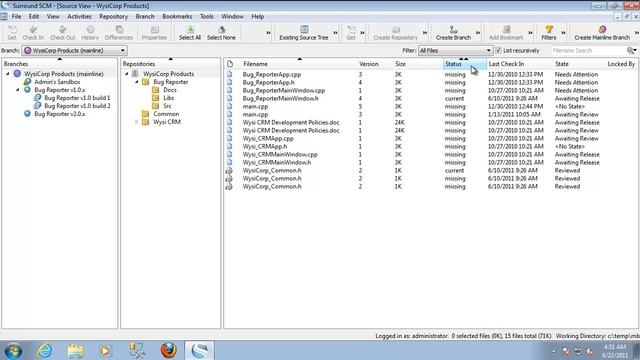Collapse the Bug Reporter repository folder
640x360 pixels.
(137, 82)
